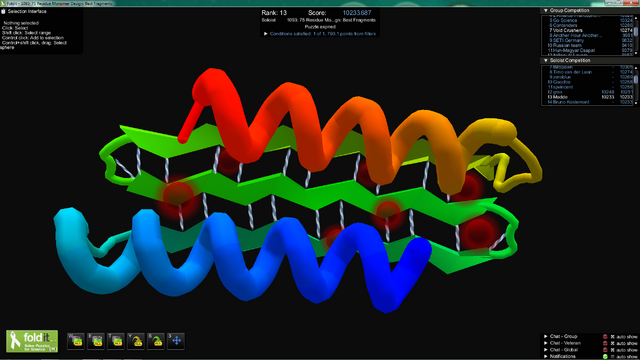
Task: Select the blue move arrows tool
Action: (x=176, y=341)
